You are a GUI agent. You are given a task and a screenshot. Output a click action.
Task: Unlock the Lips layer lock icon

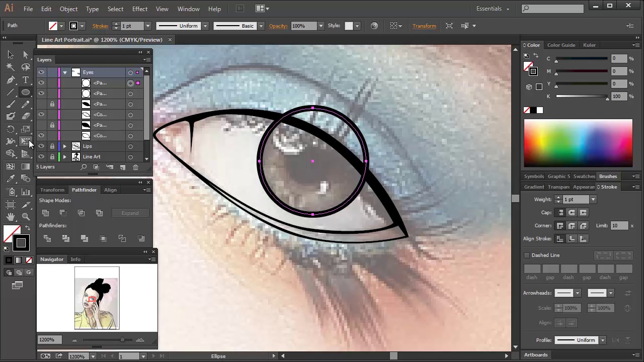[x=52, y=146]
